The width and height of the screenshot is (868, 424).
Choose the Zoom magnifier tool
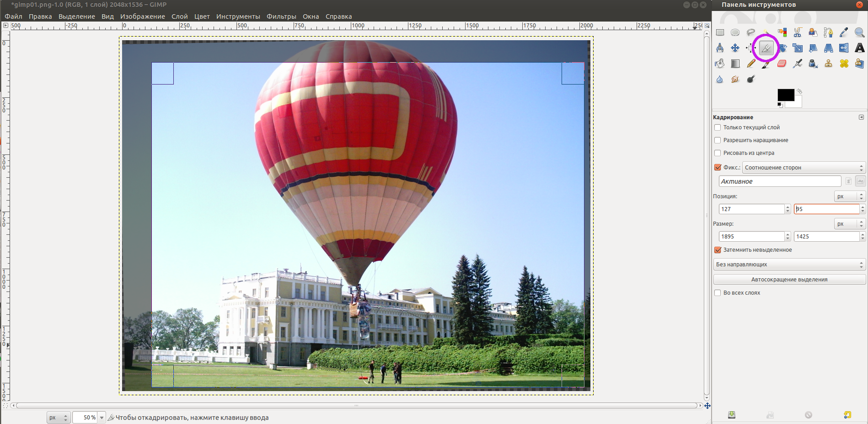click(859, 32)
